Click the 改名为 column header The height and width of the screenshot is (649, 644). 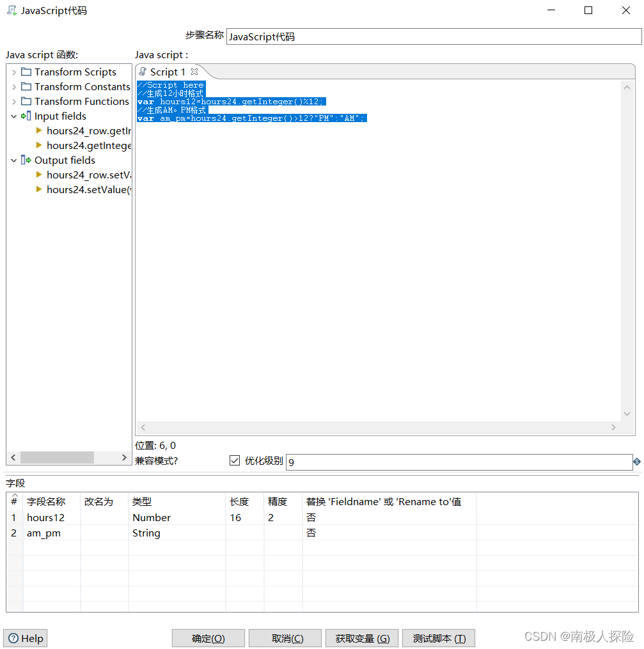tap(104, 502)
